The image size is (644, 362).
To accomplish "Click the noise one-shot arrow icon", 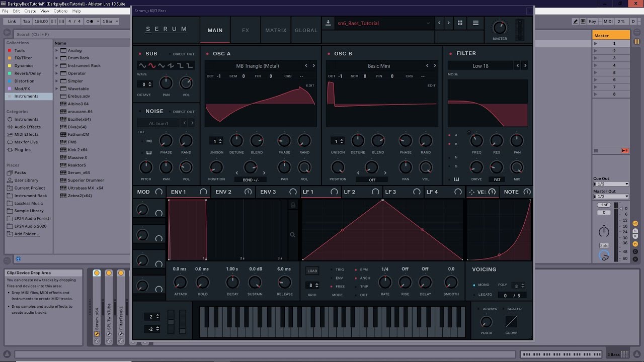I will pyautogui.click(x=149, y=141).
